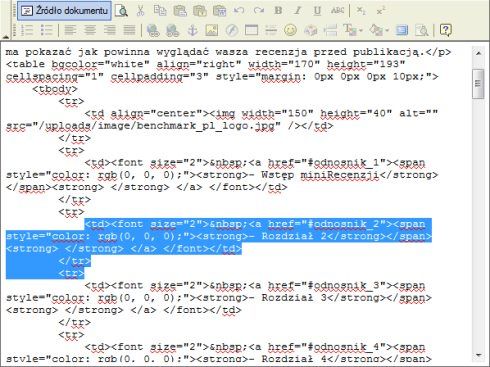490x367 pixels.
Task: Toggle Superscript formatting
Action: pos(380,11)
